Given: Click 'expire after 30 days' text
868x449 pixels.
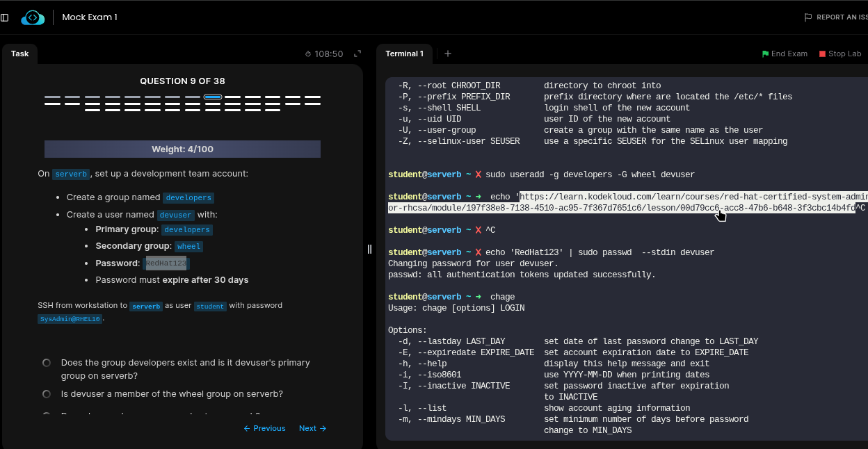Looking at the screenshot, I should [205, 280].
